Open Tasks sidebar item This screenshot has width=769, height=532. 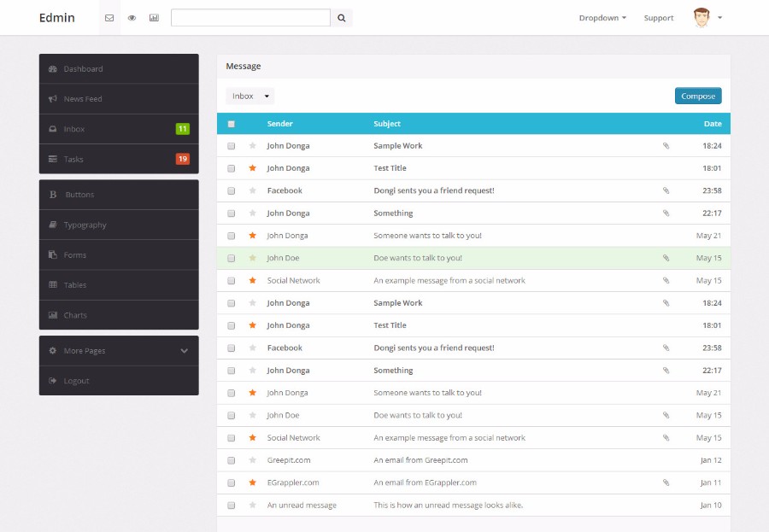tap(119, 159)
